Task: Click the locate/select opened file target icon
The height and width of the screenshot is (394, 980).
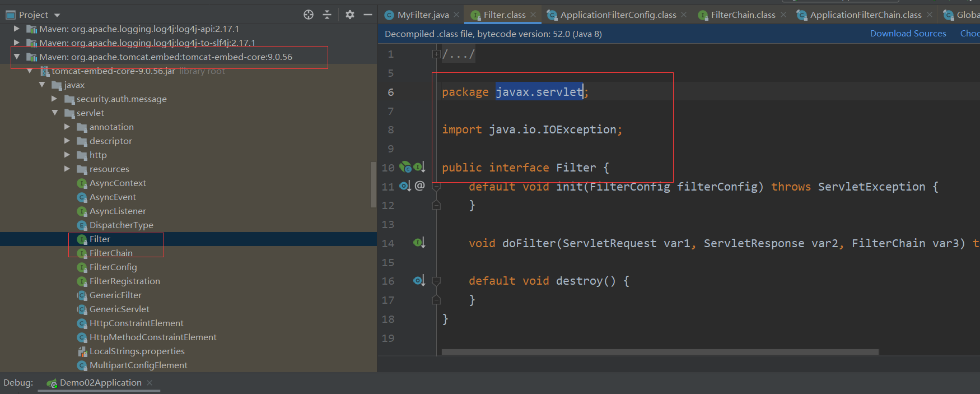Action: tap(309, 15)
